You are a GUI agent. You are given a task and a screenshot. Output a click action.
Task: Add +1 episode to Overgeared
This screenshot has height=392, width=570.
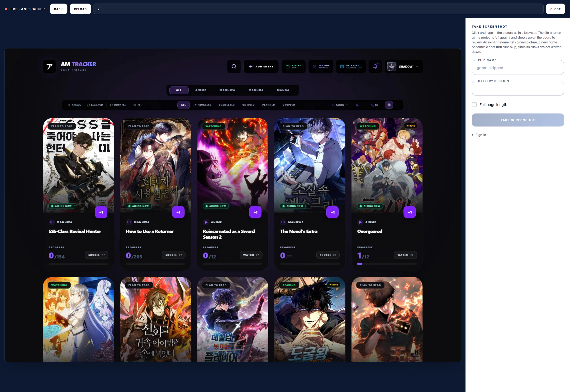[410, 212]
